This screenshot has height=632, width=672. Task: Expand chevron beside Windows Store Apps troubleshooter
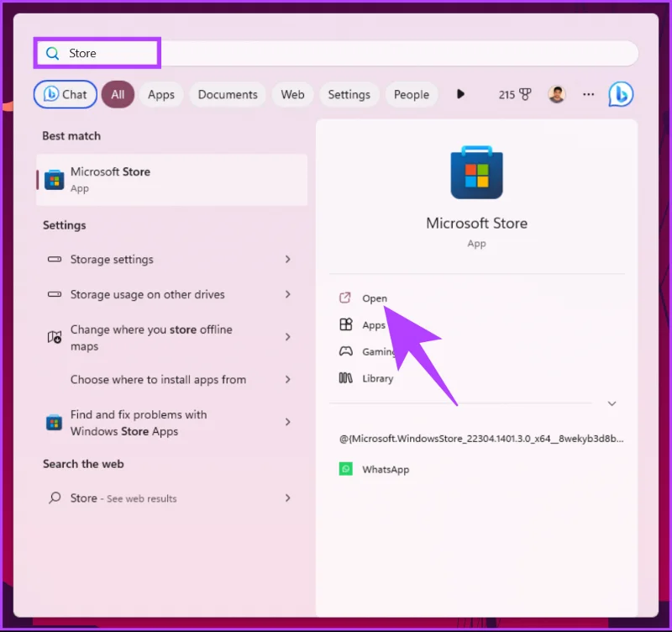[287, 423]
